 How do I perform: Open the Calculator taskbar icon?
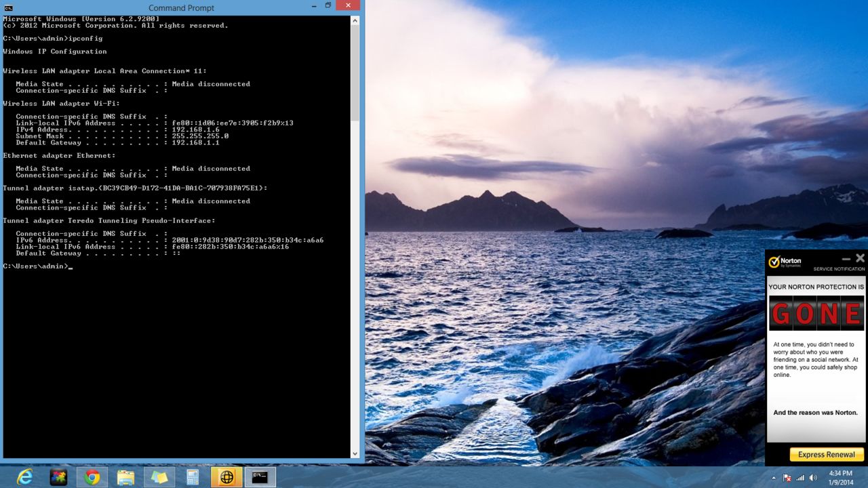pos(193,477)
